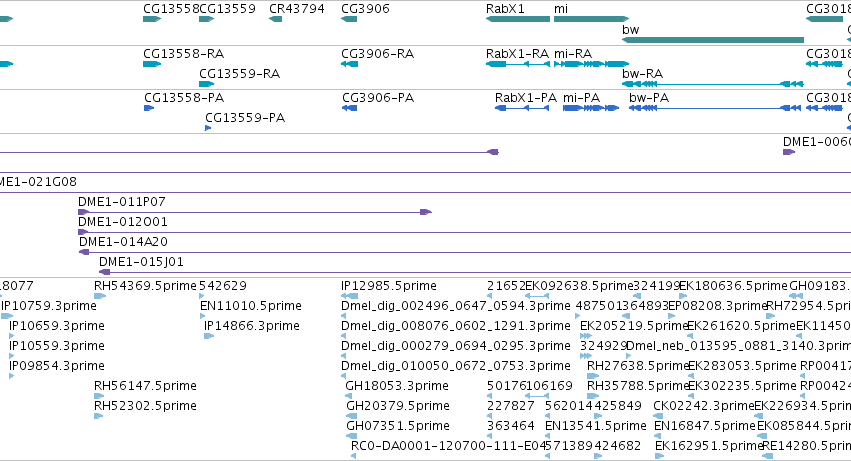The width and height of the screenshot is (851, 461).
Task: Select EST EN11010.5prime
Action: tap(203, 316)
